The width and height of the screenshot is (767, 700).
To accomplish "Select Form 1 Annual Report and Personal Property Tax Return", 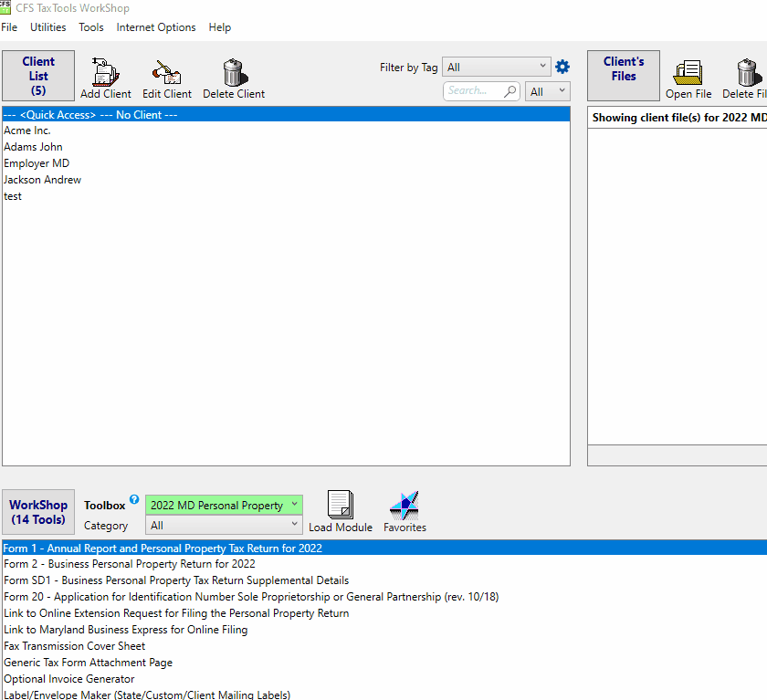I will pos(384,548).
